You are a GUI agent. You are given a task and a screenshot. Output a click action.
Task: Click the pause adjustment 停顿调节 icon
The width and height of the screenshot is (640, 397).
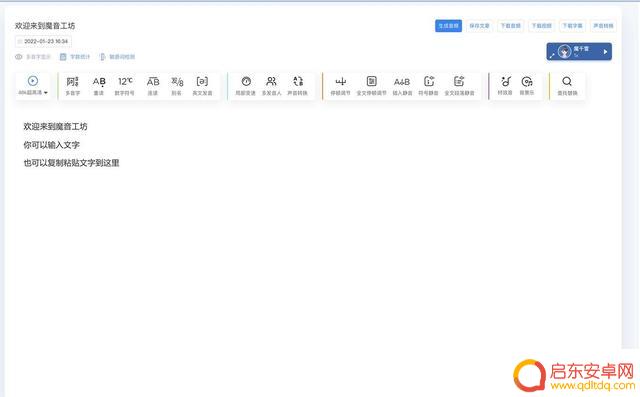pyautogui.click(x=340, y=82)
